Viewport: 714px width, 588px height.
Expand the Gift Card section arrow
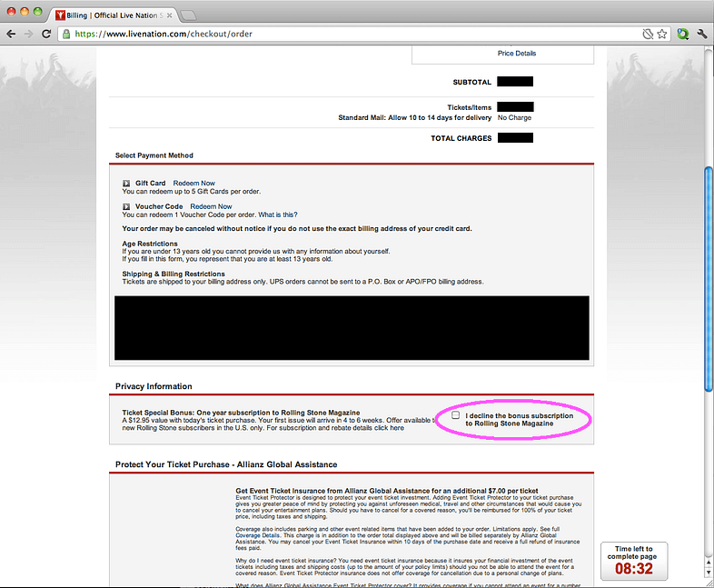pos(126,184)
